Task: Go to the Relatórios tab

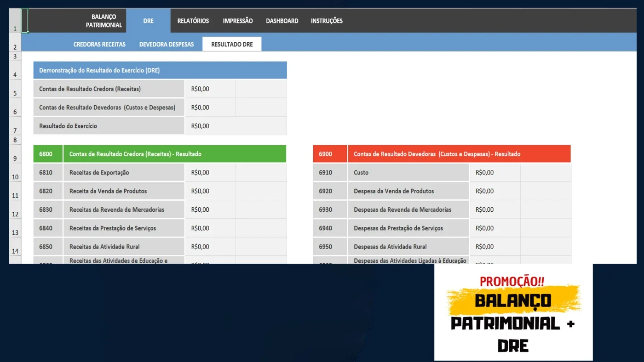Action: tap(193, 21)
